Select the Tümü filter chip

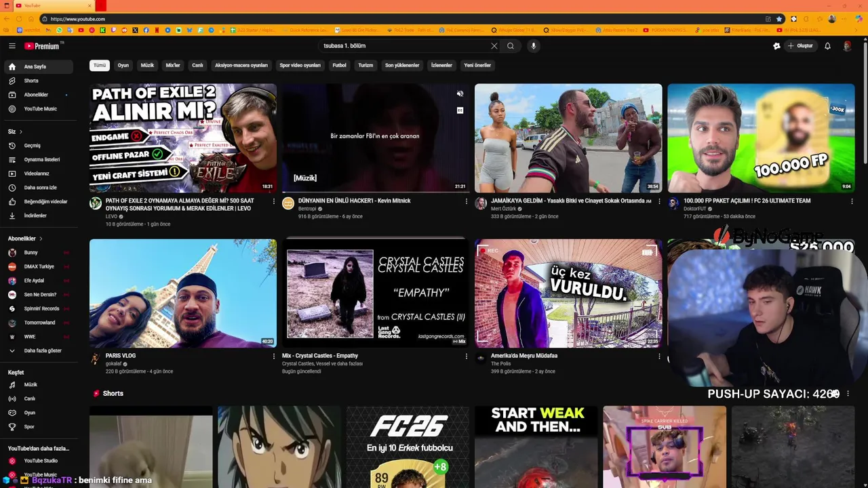(100, 65)
